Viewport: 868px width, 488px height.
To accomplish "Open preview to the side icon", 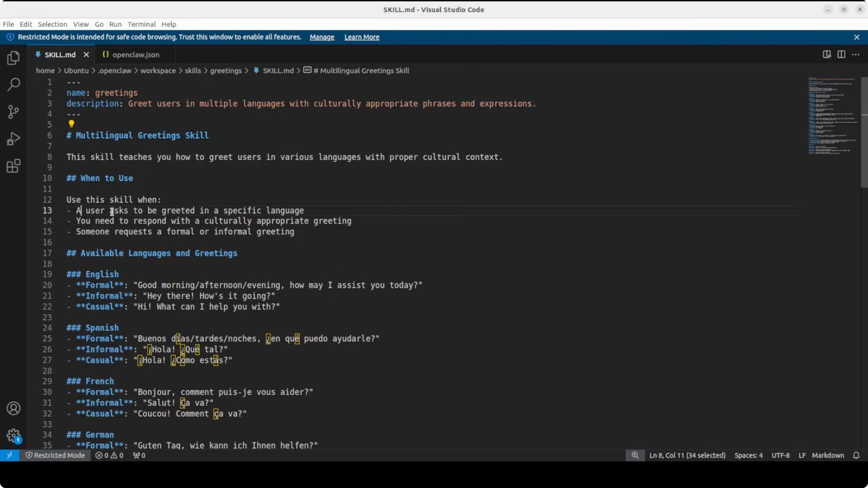I will [x=826, y=54].
